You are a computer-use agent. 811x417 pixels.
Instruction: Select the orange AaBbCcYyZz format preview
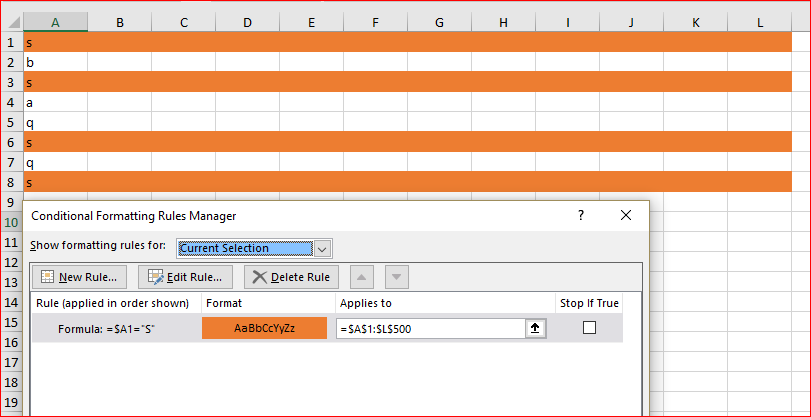click(264, 328)
